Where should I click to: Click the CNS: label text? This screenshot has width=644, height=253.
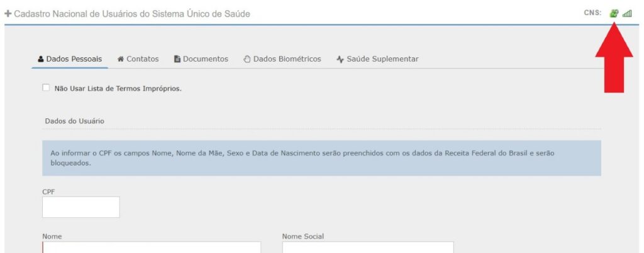coord(592,13)
